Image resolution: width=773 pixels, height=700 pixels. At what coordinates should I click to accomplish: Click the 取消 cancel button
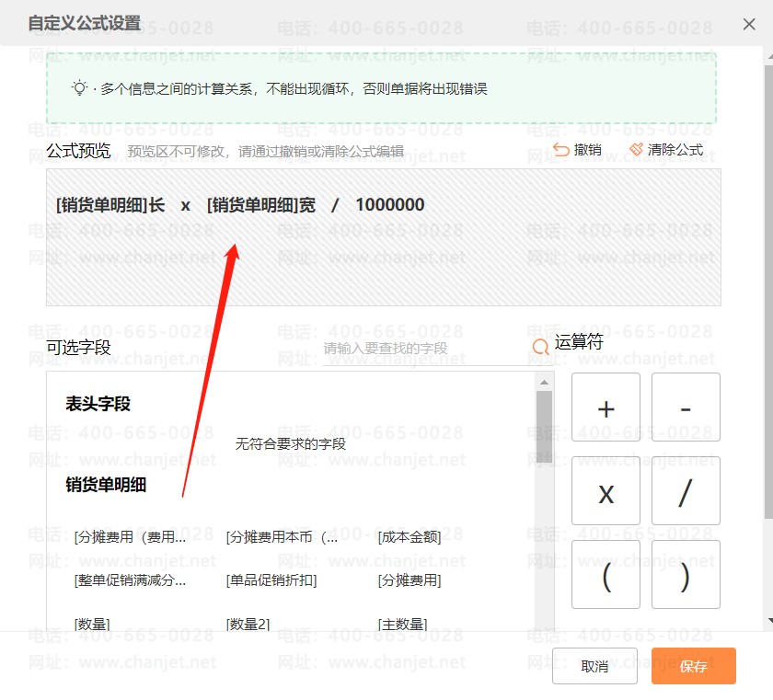coord(594,666)
